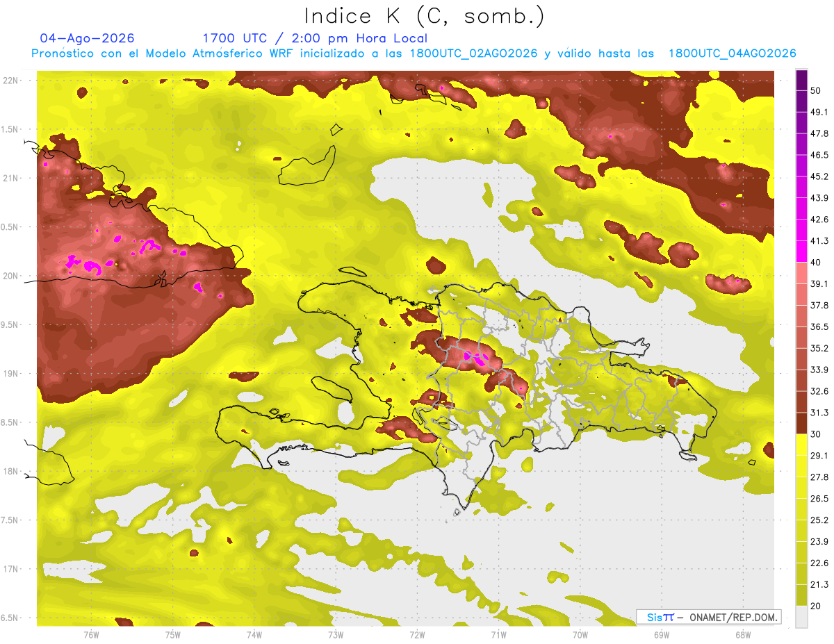The image size is (834, 644).
Task: Click the colorbar value "37.8"
Action: pos(819,305)
